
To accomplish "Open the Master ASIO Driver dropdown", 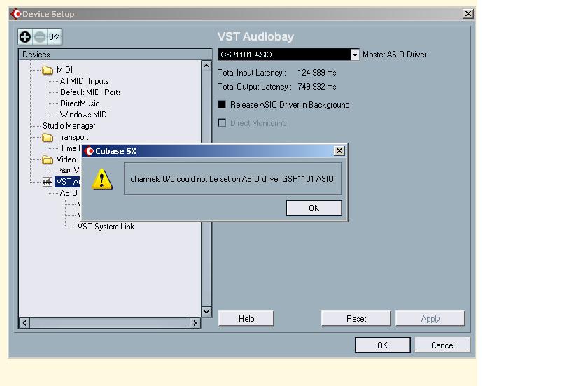I will (354, 55).
